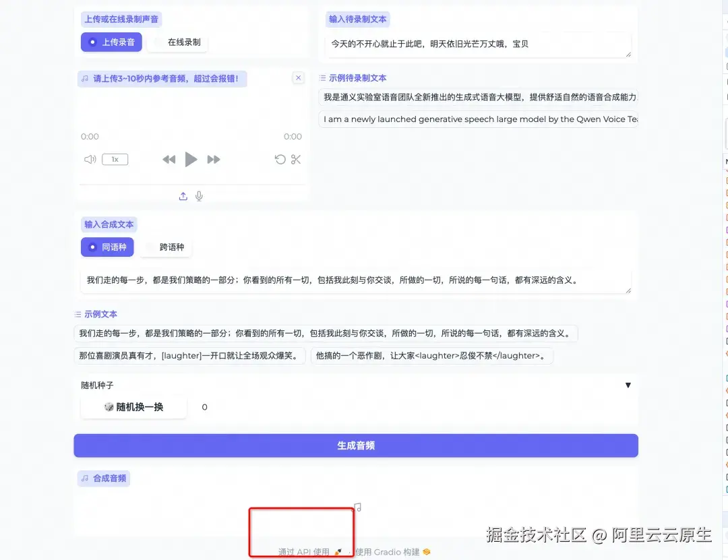Click the seed value input showing 0
The image size is (728, 560).
pos(204,407)
